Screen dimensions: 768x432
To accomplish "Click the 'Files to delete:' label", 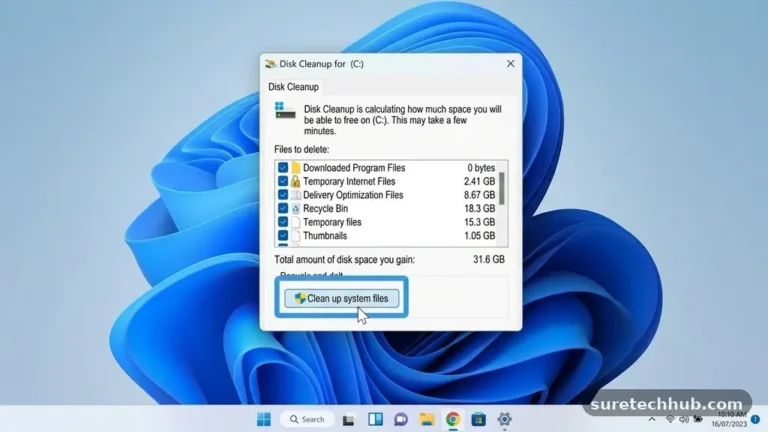I will coord(302,149).
